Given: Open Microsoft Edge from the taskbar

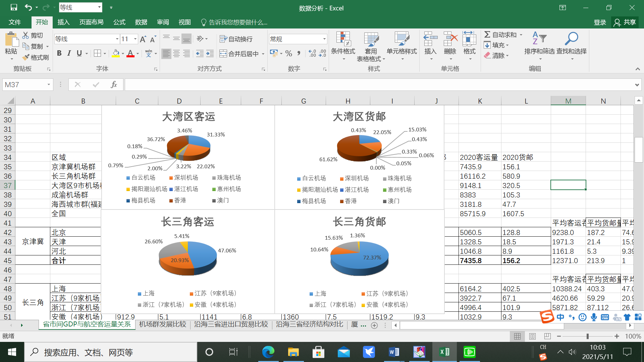Looking at the screenshot, I should (268, 352).
